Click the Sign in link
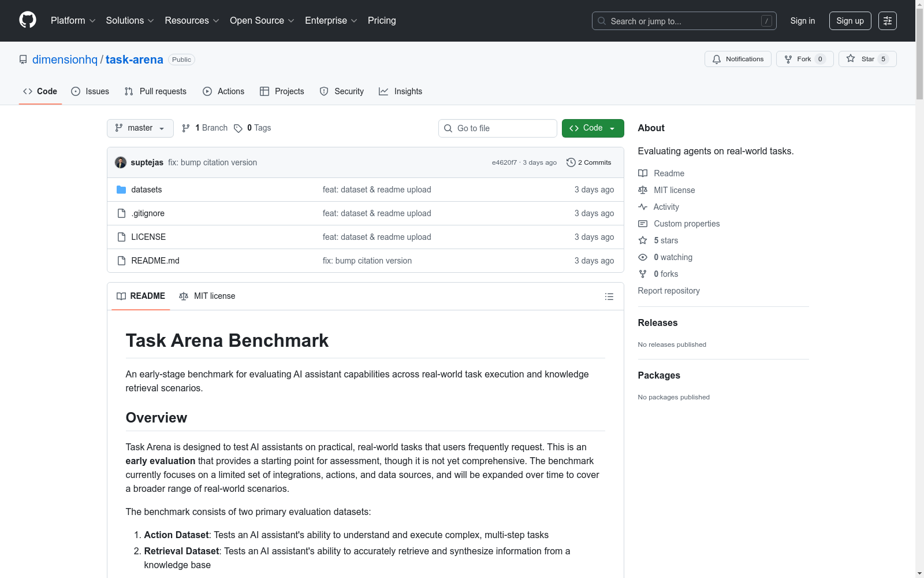This screenshot has height=578, width=924. pyautogui.click(x=803, y=21)
